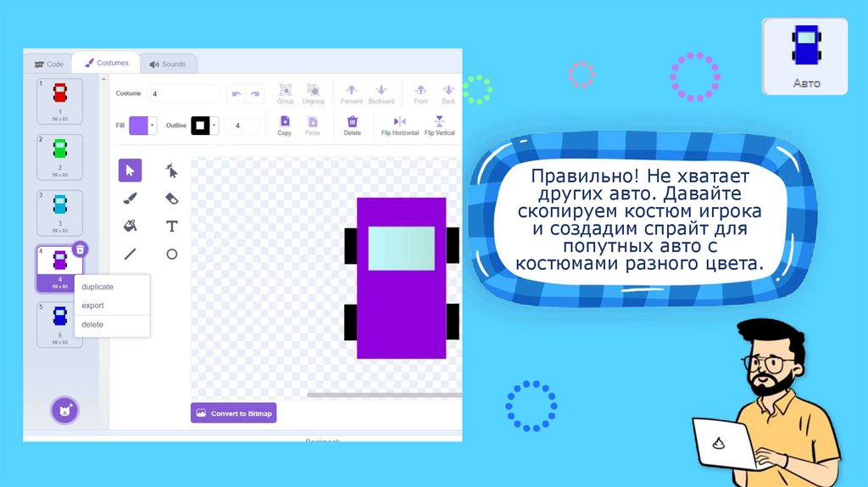Flip the shape horizontally
Image resolution: width=868 pixels, height=487 pixels.
[400, 126]
